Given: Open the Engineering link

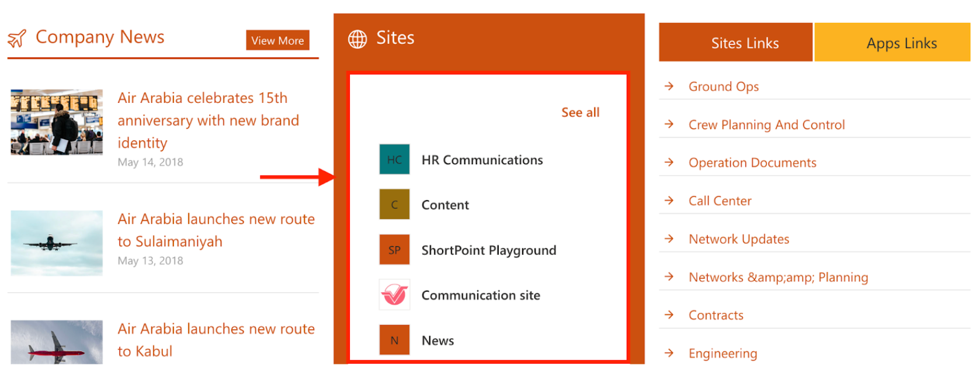Looking at the screenshot, I should pyautogui.click(x=722, y=353).
